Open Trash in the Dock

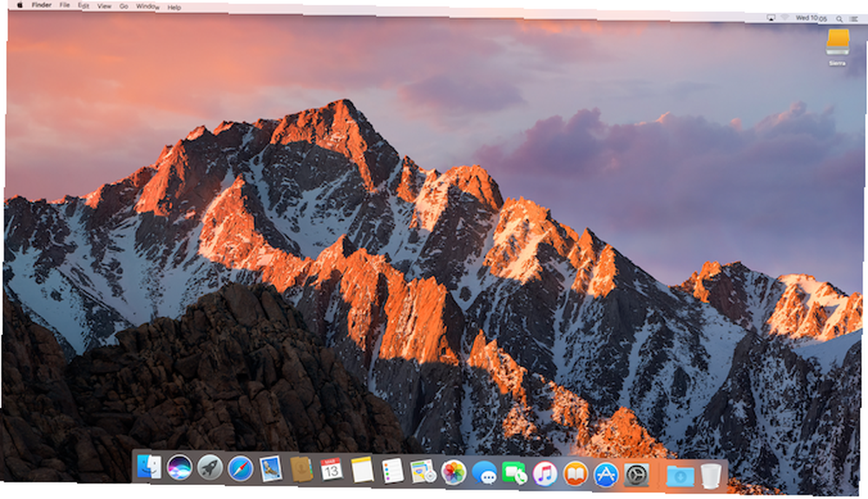tap(712, 476)
